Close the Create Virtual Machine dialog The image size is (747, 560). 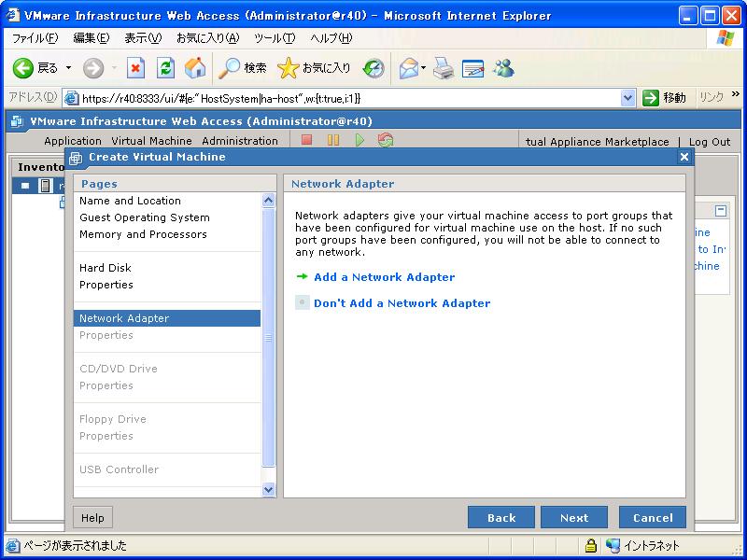pyautogui.click(x=684, y=157)
